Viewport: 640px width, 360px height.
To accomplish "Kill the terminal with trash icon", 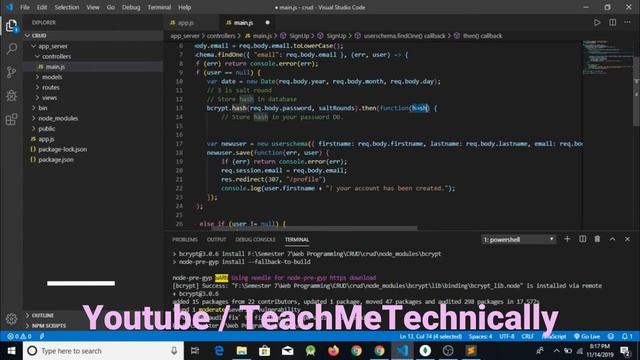I will (x=597, y=239).
